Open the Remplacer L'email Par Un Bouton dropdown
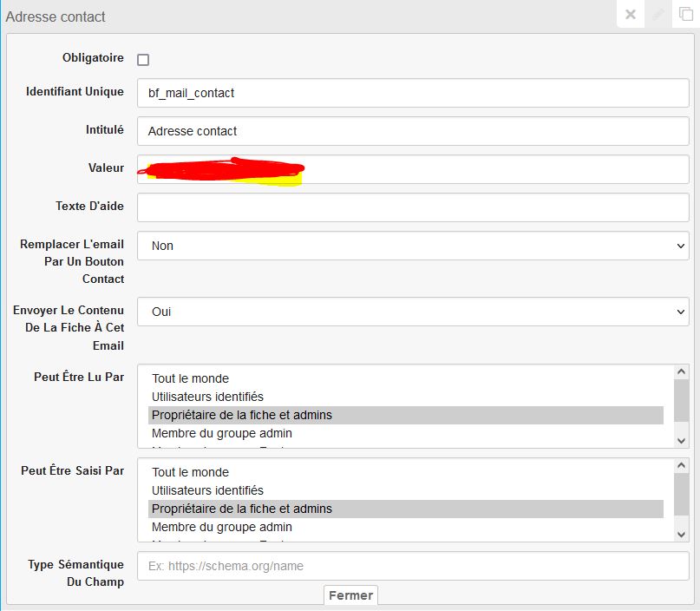Screen dimensions: 700x611 (413, 246)
